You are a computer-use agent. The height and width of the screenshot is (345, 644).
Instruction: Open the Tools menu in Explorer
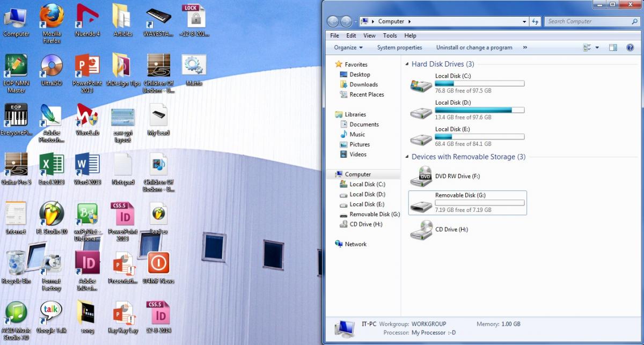pyautogui.click(x=390, y=36)
